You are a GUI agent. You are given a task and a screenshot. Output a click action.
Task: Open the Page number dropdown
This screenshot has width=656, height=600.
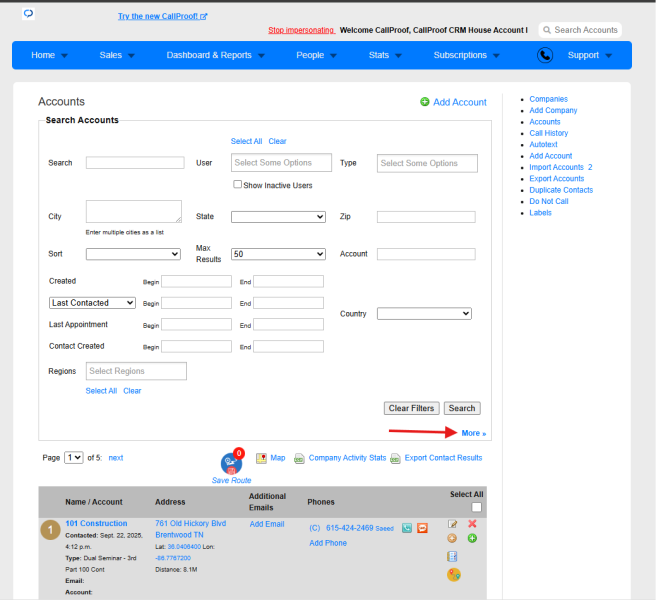(74, 458)
